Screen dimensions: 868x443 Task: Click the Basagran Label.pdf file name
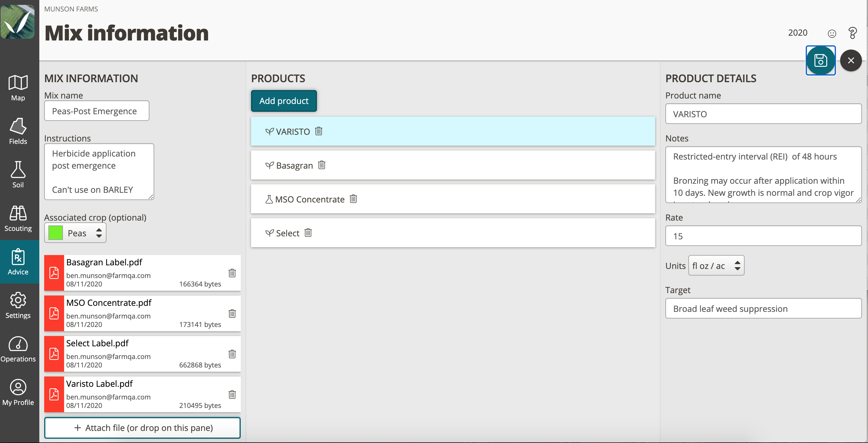coord(104,262)
